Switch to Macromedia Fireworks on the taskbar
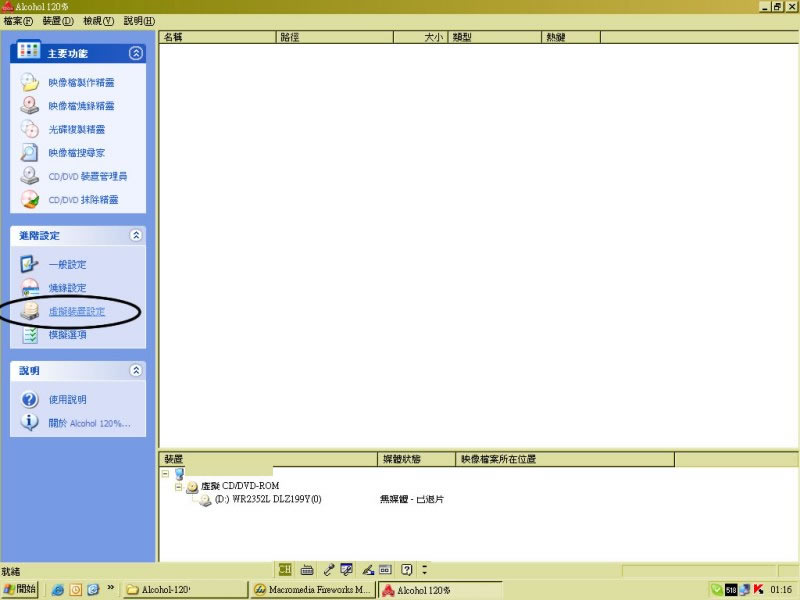Viewport: 800px width, 600px height. tap(314, 590)
